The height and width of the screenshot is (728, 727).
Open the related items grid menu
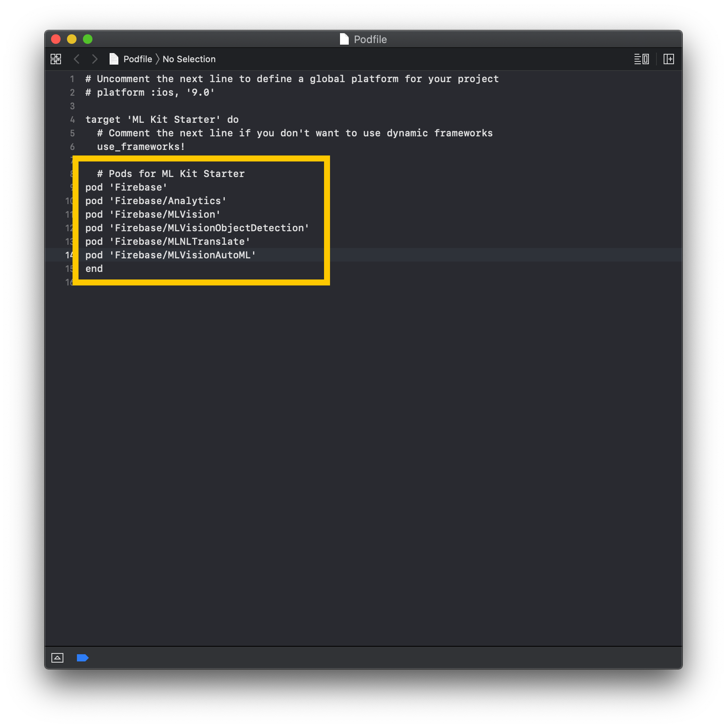click(56, 59)
